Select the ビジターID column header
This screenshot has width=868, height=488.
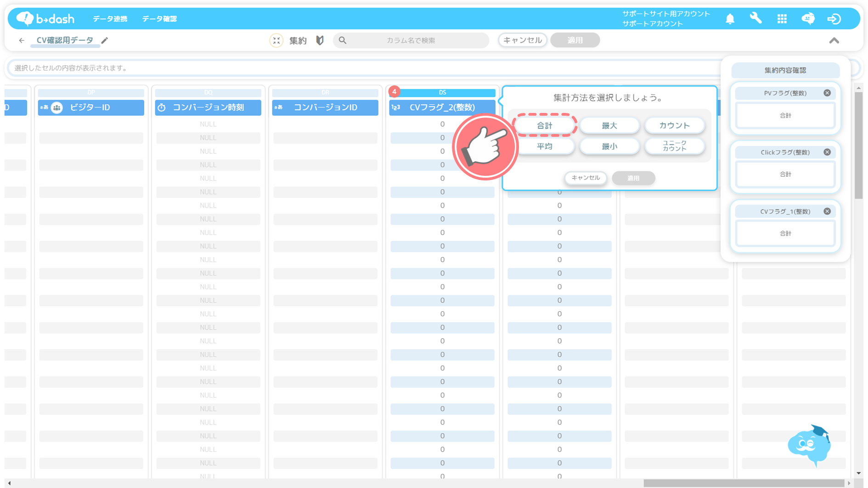(91, 107)
